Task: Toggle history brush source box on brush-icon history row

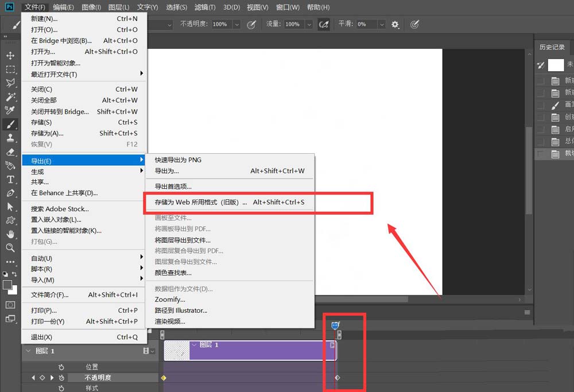Action: click(x=540, y=106)
